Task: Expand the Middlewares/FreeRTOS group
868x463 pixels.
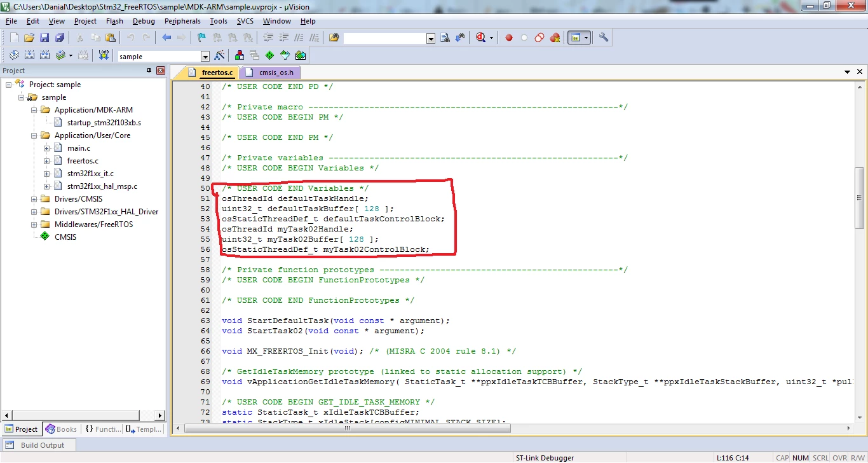Action: click(34, 225)
